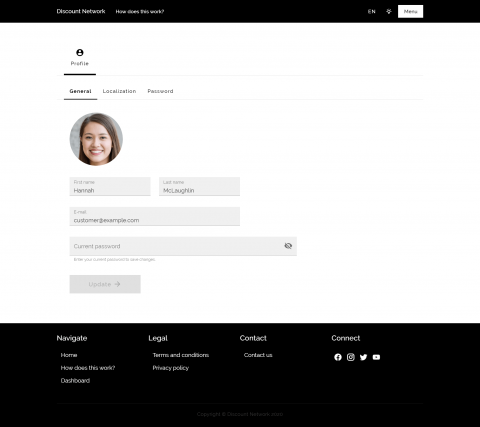
Task: Focus the Current password field
Action: 183,246
